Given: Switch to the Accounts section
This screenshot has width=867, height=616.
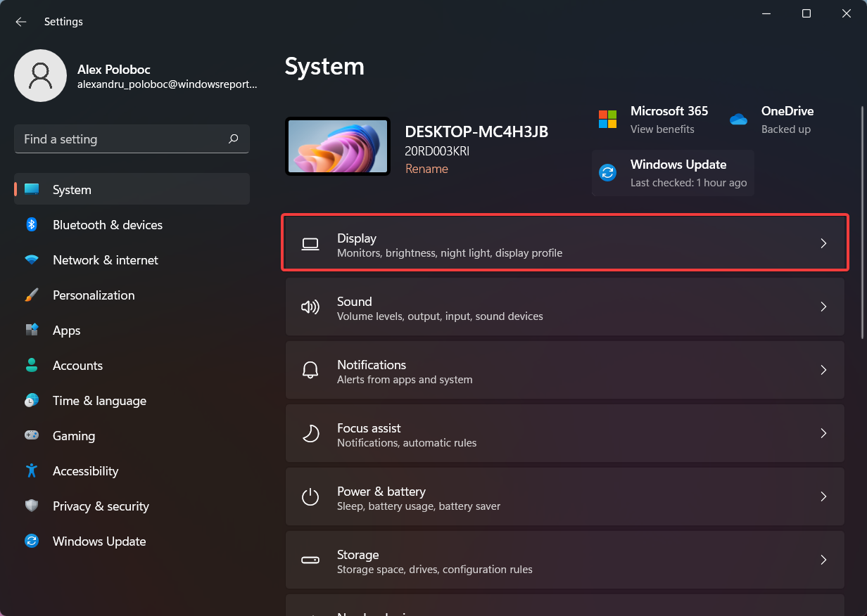Looking at the screenshot, I should click(x=77, y=365).
